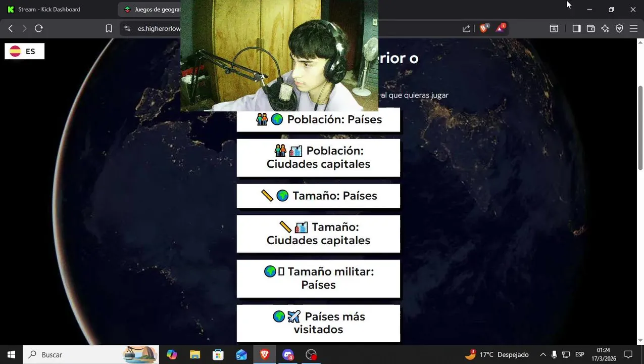Bookmark this page with the bookmark icon
644x364 pixels.
[x=109, y=29]
